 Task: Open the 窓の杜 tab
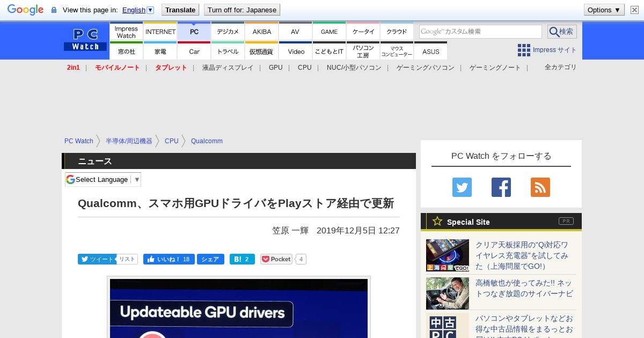point(126,51)
